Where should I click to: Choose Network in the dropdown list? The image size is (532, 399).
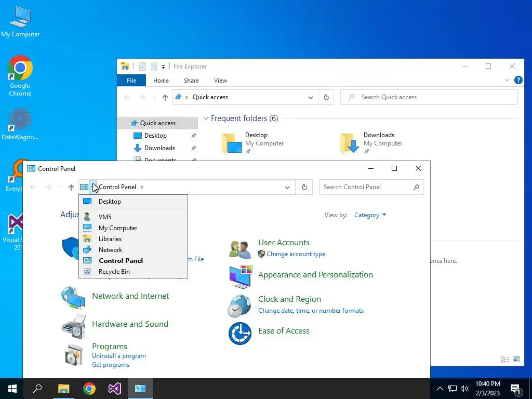(x=133, y=250)
